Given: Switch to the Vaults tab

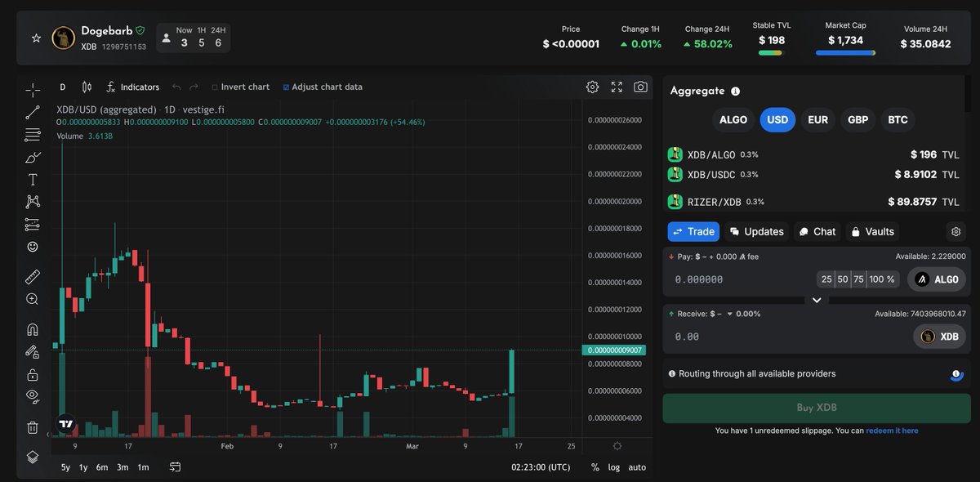Looking at the screenshot, I should coord(872,231).
